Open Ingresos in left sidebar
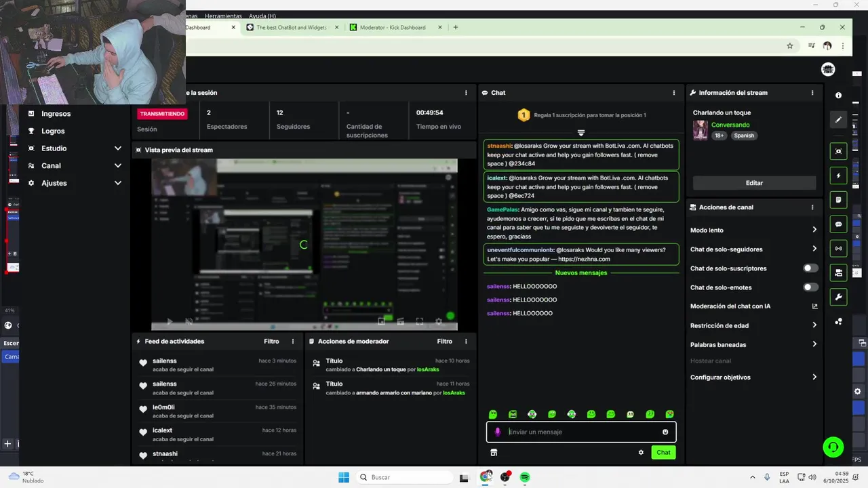Image resolution: width=868 pixels, height=488 pixels. click(x=56, y=114)
